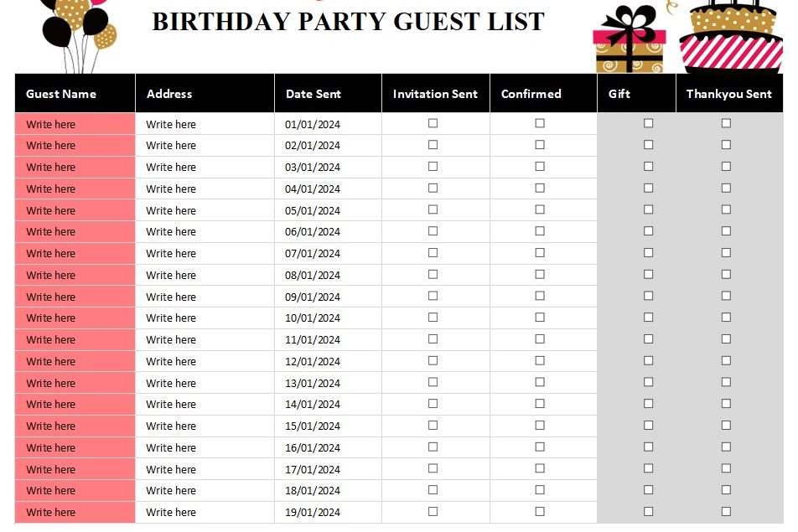This screenshot has width=798, height=532.
Task: Tick Thankyou Sent checkbox for 03/01/2024
Action: point(726,167)
